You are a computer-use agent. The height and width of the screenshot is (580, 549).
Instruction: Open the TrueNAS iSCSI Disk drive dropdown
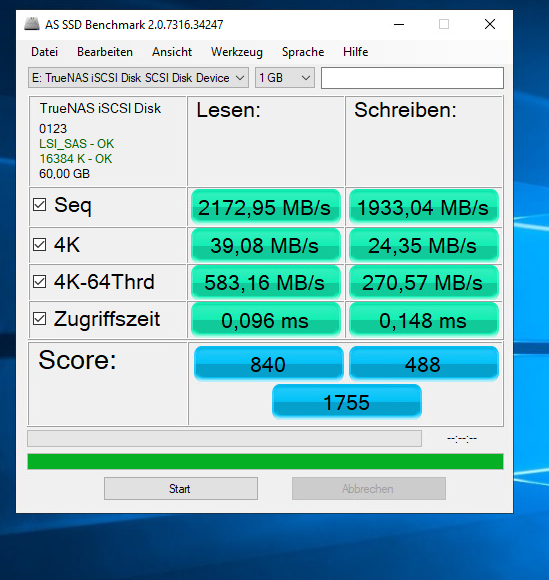coord(138,78)
